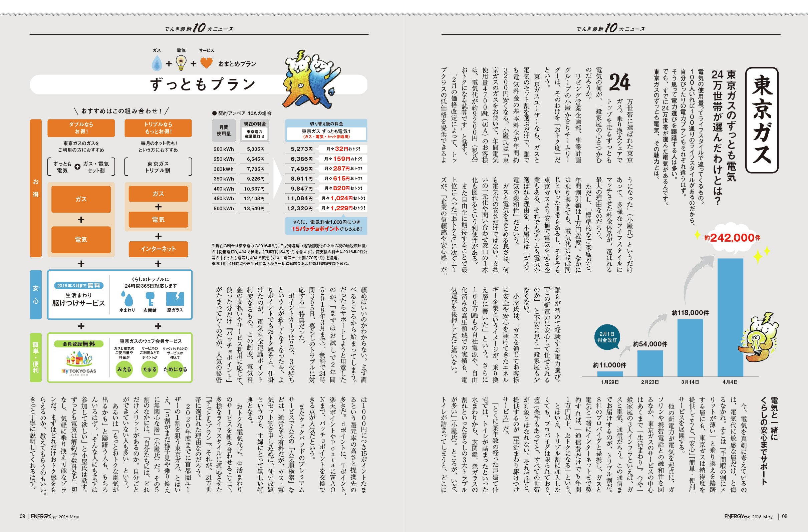Click the page number 08
This screenshot has height=532, width=808.
pos(785,516)
